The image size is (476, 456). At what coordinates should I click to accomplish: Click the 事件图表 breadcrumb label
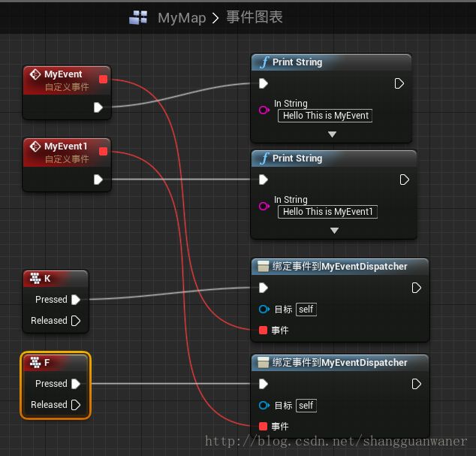click(255, 17)
